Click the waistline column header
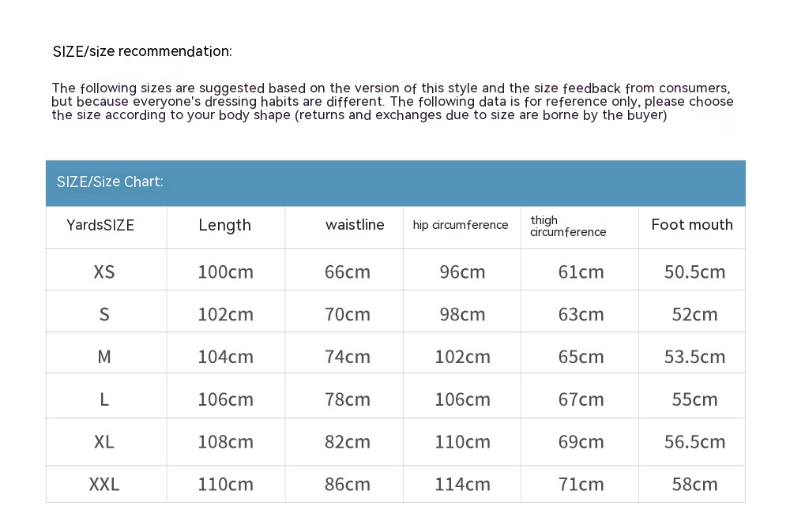The height and width of the screenshot is (532, 790). (x=355, y=225)
